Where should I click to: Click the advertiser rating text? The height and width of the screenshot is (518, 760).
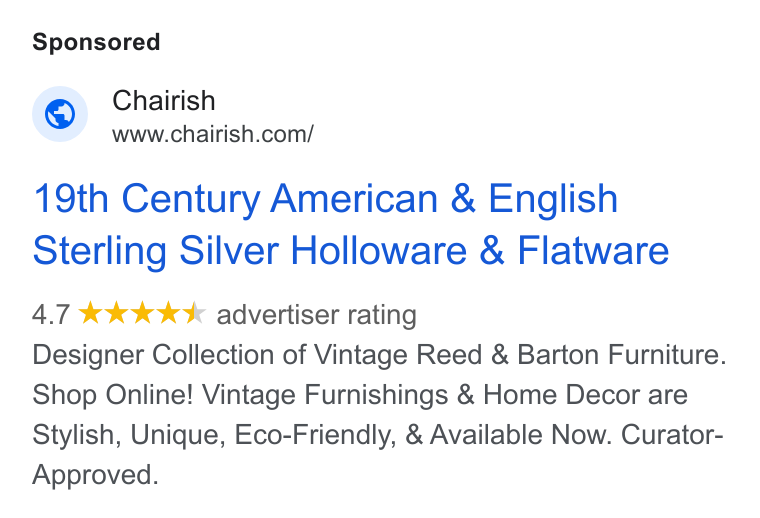click(317, 315)
